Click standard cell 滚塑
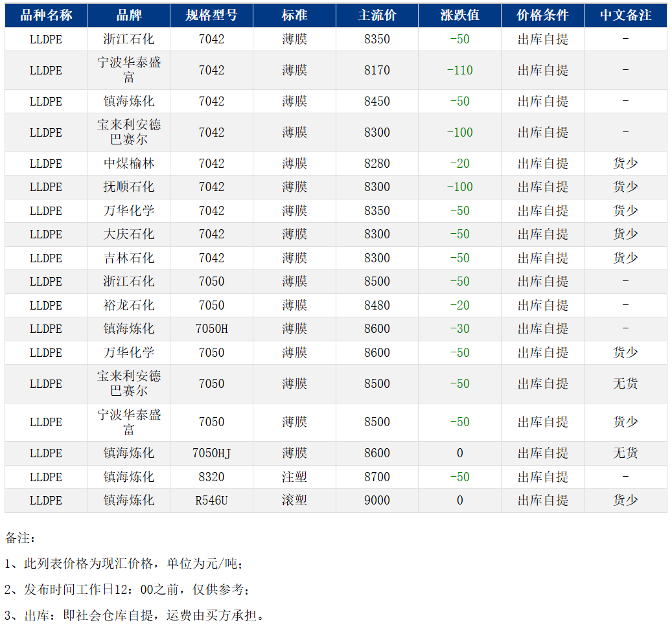The image size is (672, 625). click(294, 501)
